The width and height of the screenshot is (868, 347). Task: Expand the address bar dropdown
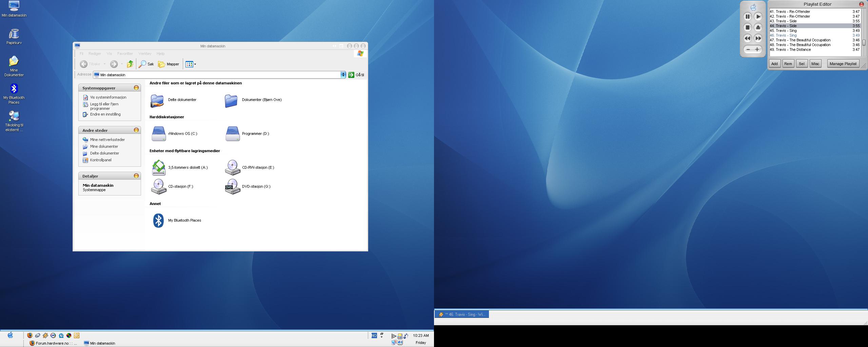pyautogui.click(x=343, y=75)
